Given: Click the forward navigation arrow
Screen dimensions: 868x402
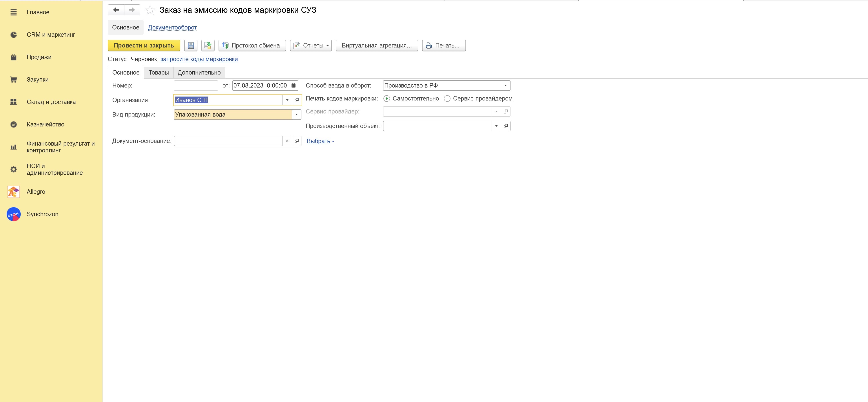Looking at the screenshot, I should coord(132,10).
